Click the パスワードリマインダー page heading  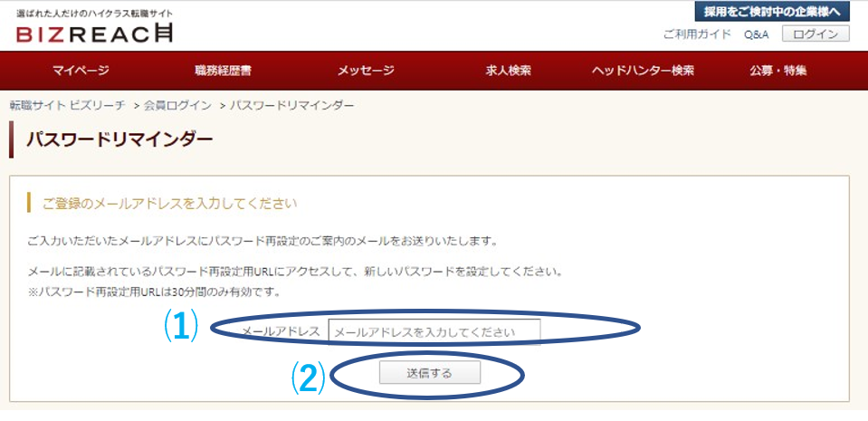point(119,139)
